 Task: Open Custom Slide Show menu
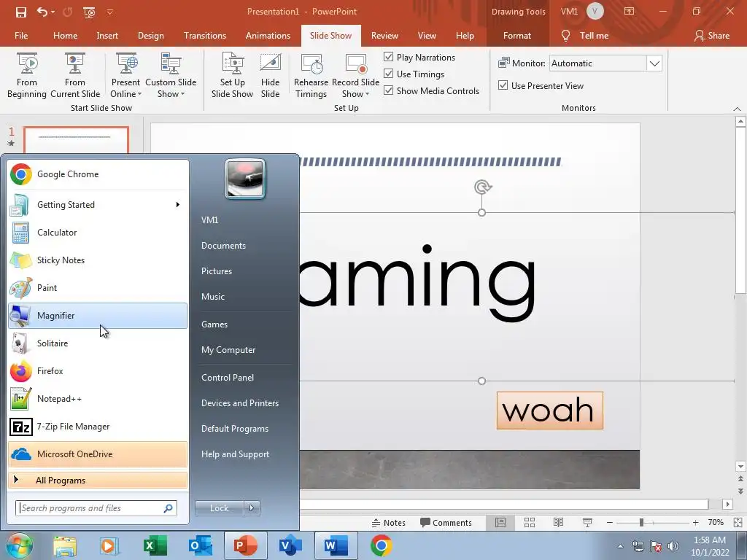[x=171, y=76]
